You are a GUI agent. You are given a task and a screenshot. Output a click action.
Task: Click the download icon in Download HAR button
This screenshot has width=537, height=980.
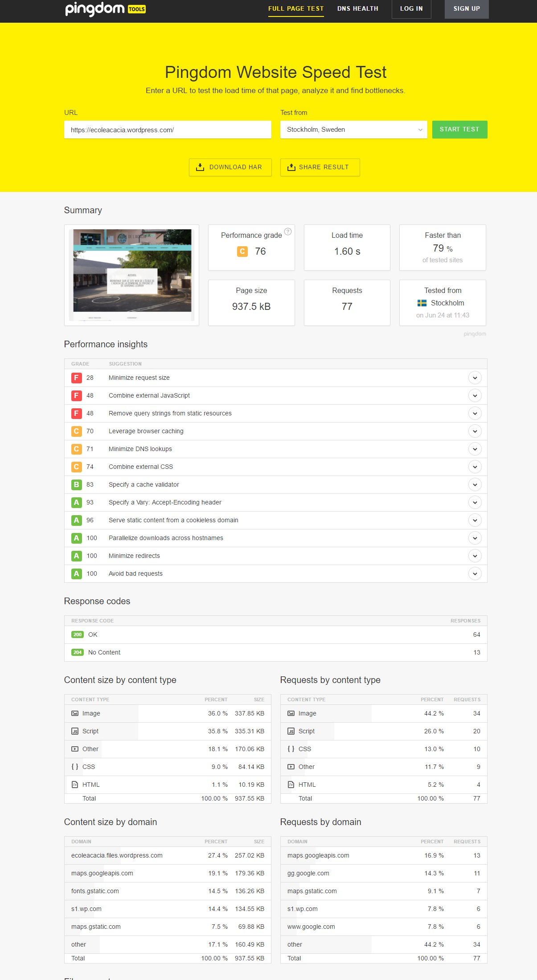click(200, 167)
